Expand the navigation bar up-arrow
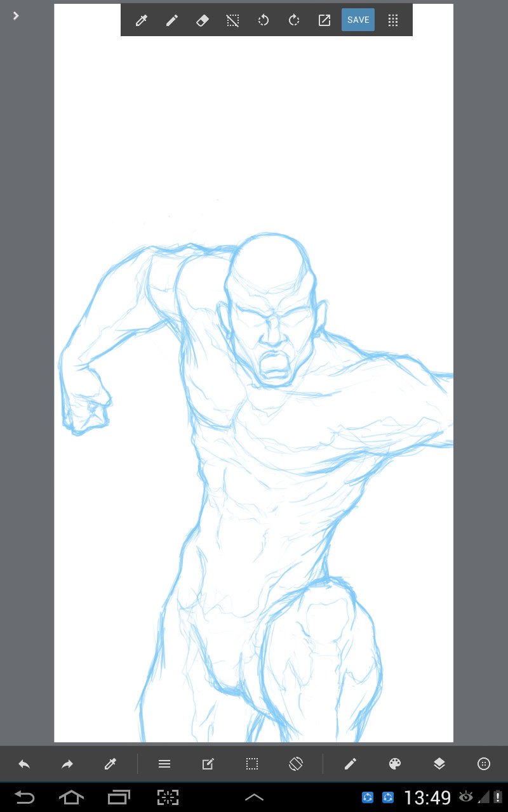This screenshot has width=508, height=812. click(254, 797)
